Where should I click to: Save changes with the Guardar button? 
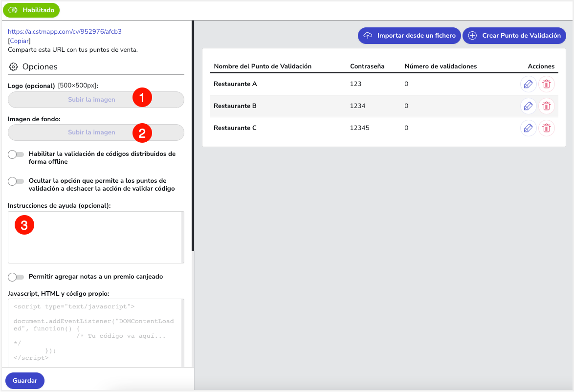click(x=25, y=381)
